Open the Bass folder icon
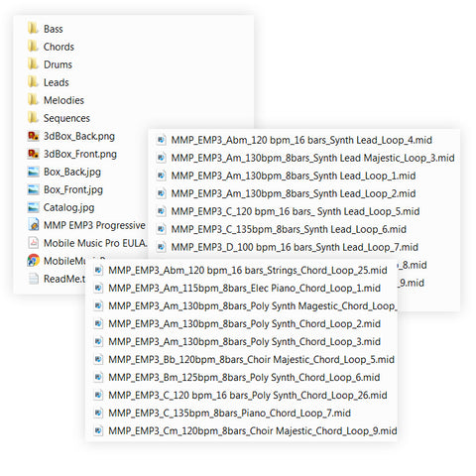Image resolution: width=476 pixels, height=476 pixels. (33, 29)
